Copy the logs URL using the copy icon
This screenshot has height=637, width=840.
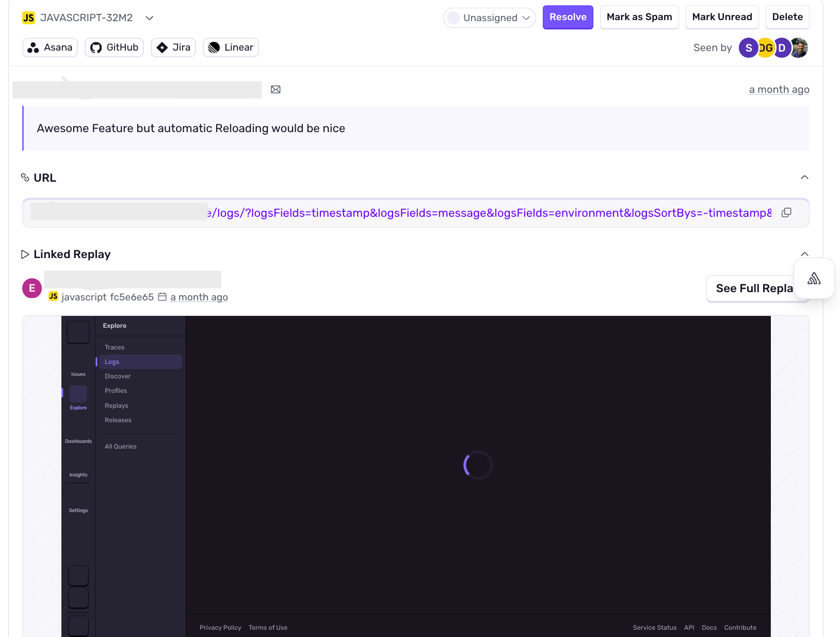click(x=786, y=212)
